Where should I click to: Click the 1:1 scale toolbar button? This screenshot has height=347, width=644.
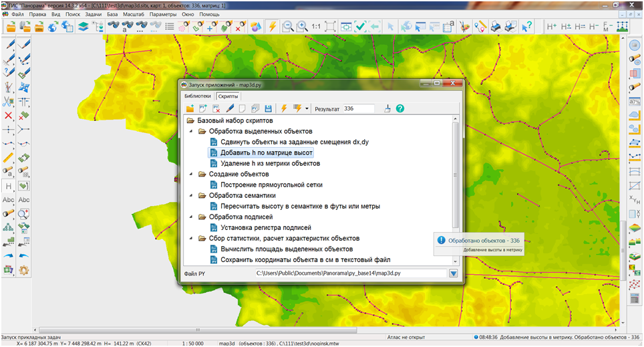(316, 27)
